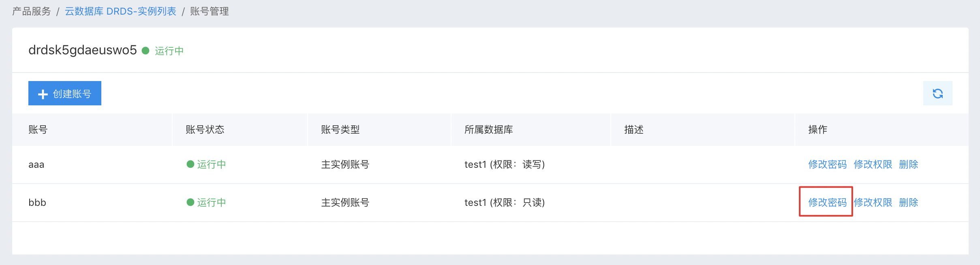The image size is (980, 265).
Task: Click the refresh icon button
Action: (x=937, y=93)
